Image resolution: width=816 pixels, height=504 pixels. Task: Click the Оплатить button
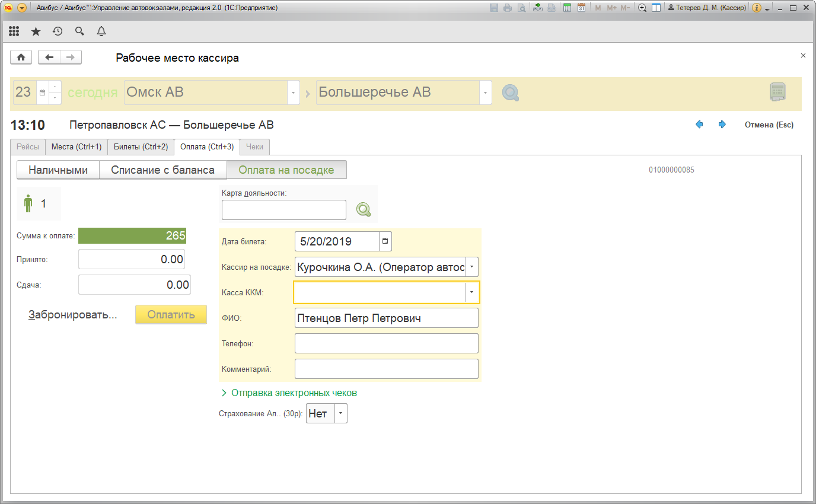[x=171, y=315]
